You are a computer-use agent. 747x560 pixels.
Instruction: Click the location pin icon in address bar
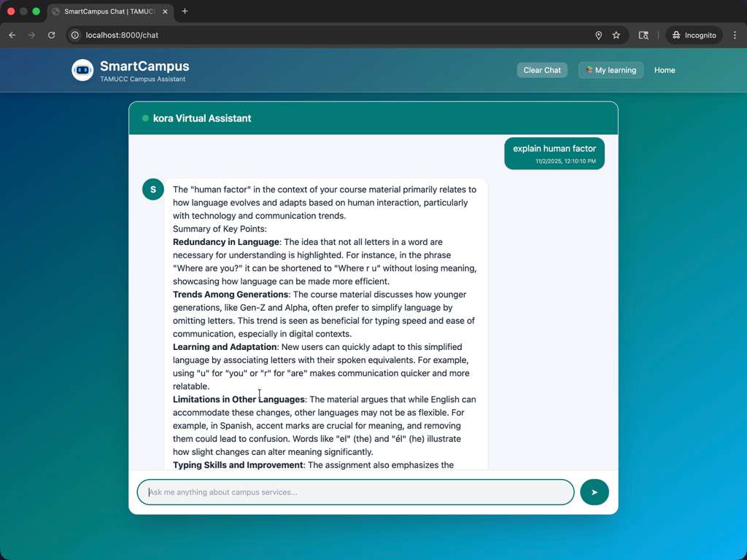coord(598,35)
